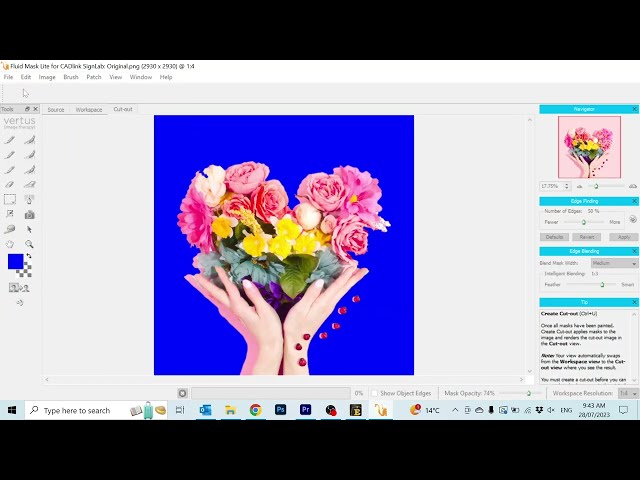Click the small mountain zoom-out icon in Navigator
640x480 pixels.
pyautogui.click(x=579, y=186)
